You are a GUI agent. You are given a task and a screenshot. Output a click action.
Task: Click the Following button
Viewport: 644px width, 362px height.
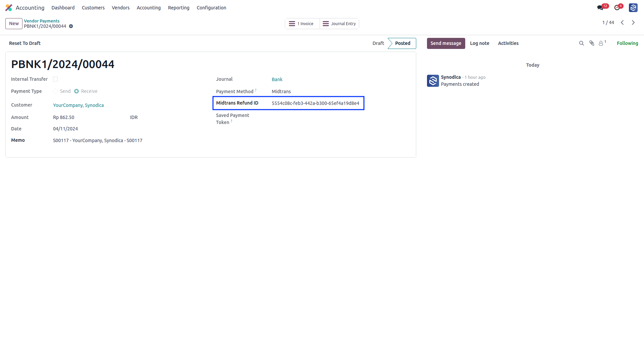[x=627, y=43]
